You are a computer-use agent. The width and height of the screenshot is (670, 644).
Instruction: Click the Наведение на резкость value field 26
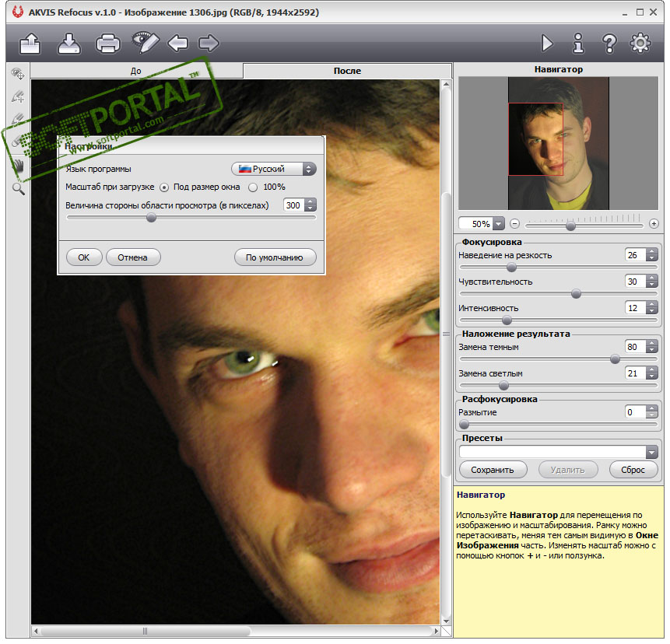[x=636, y=255]
